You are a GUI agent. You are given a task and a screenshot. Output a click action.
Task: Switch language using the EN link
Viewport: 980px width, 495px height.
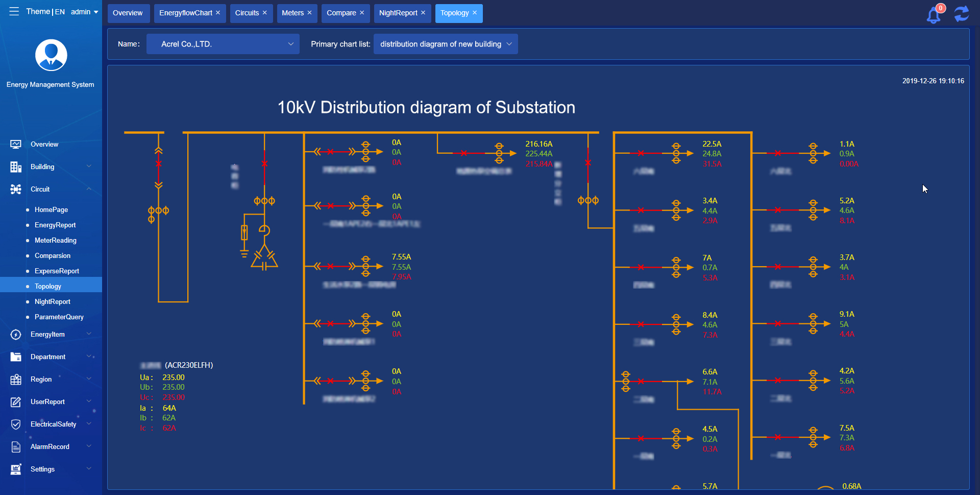click(60, 12)
